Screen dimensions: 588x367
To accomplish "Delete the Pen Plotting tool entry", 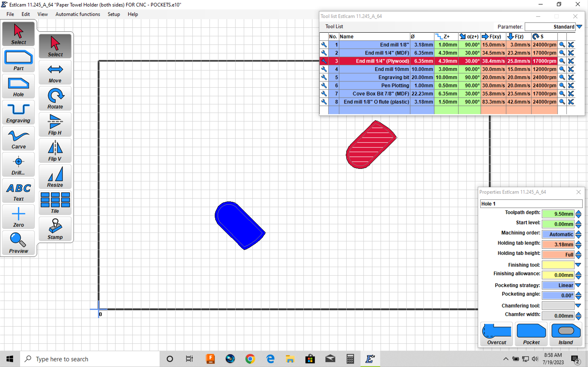I will [571, 85].
